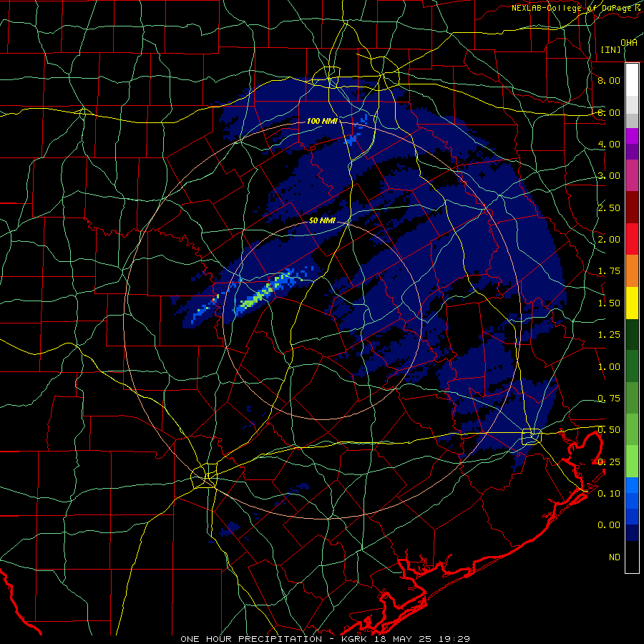Click the 6.00 legend value
This screenshot has width=644, height=644.
pyautogui.click(x=609, y=112)
